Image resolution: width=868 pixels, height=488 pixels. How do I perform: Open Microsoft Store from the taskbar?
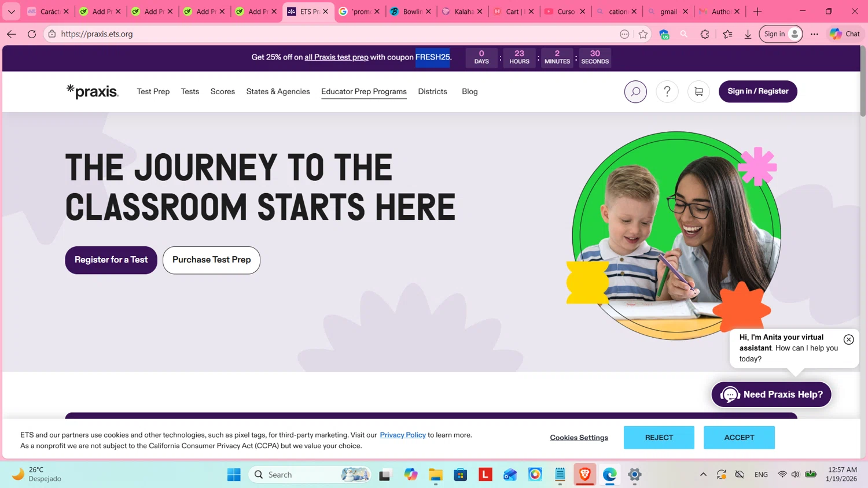[461, 475]
